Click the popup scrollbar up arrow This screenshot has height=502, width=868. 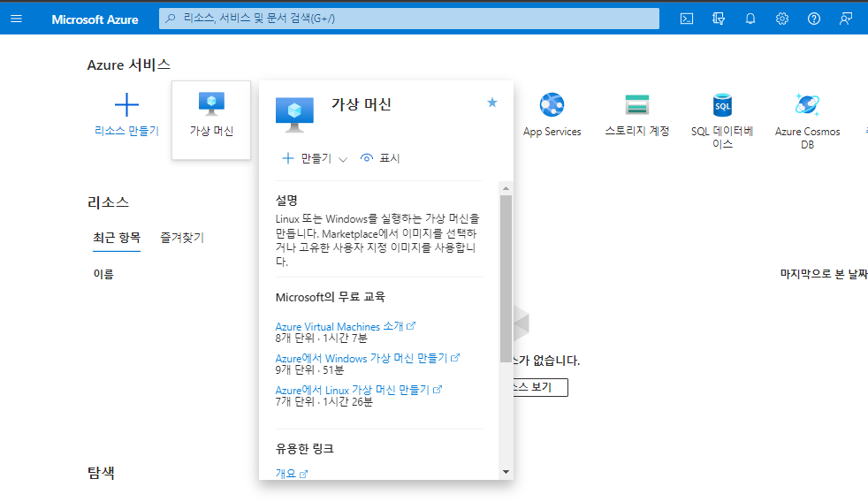pyautogui.click(x=506, y=188)
